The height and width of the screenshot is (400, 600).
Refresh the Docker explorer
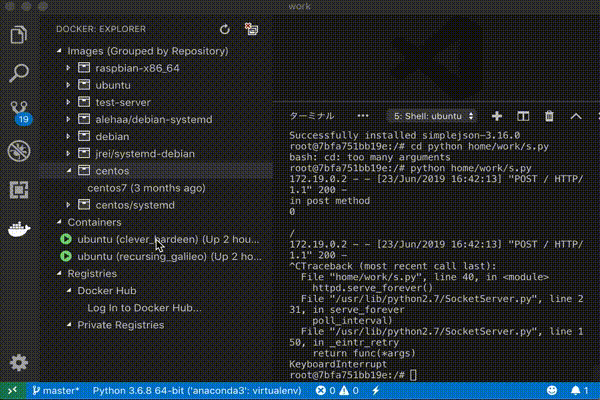tap(225, 29)
